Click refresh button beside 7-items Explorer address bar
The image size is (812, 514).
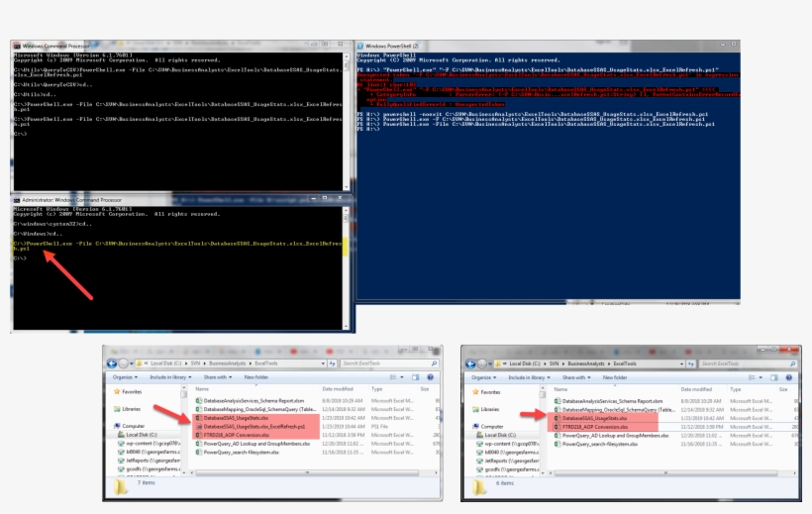pos(333,363)
